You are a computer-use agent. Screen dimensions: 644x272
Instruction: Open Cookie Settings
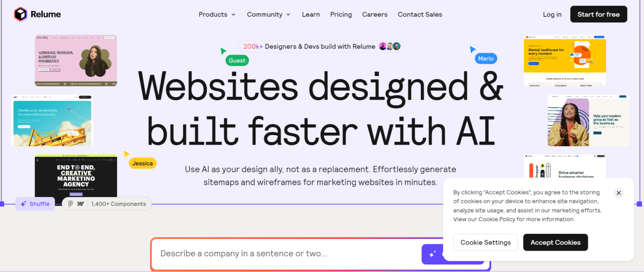pos(486,242)
